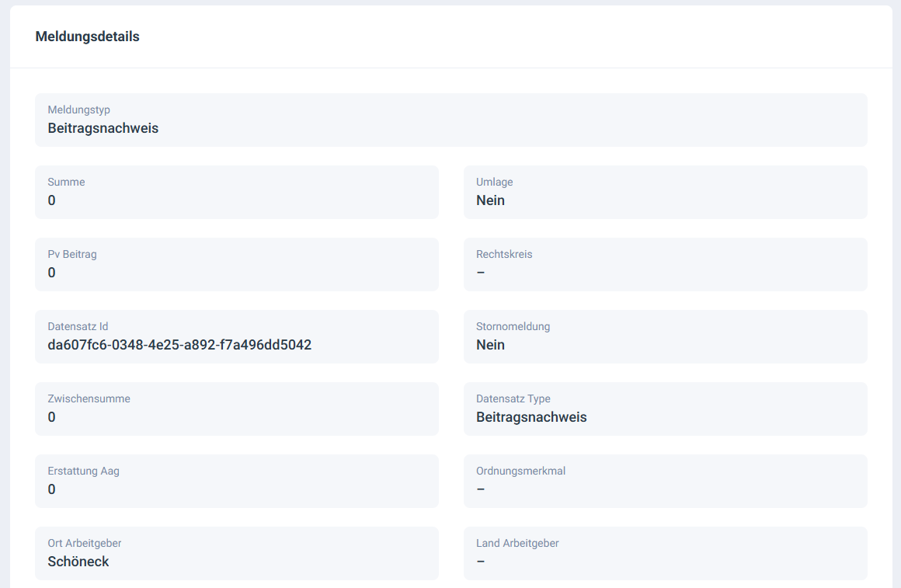
Task: Click the Datensatz Type label
Action: point(513,399)
